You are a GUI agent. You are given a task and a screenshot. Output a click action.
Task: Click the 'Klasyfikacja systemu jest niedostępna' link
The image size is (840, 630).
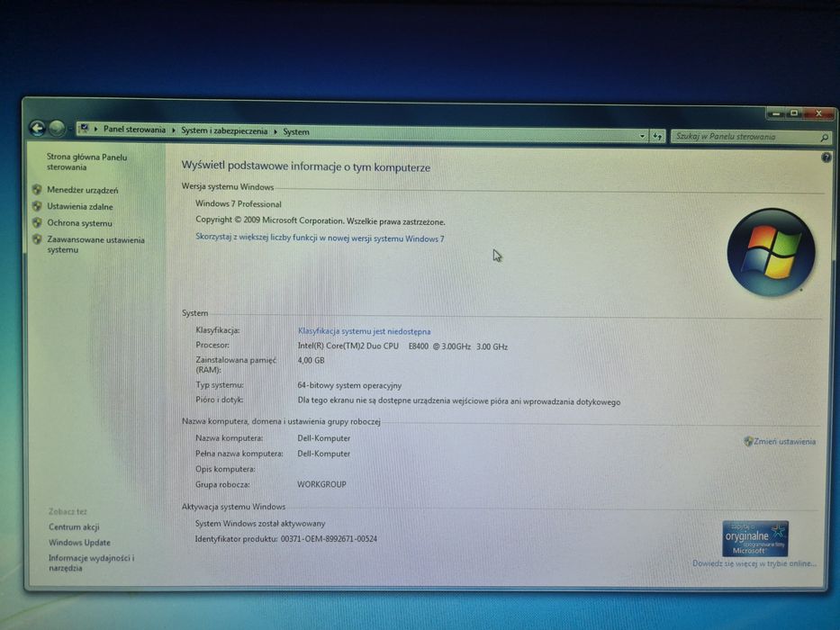coord(364,331)
